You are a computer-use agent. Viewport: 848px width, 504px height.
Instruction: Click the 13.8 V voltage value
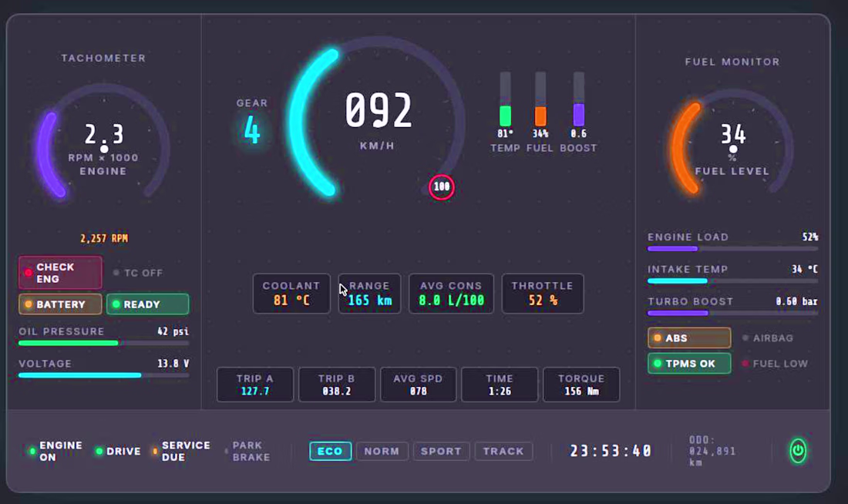(x=173, y=364)
